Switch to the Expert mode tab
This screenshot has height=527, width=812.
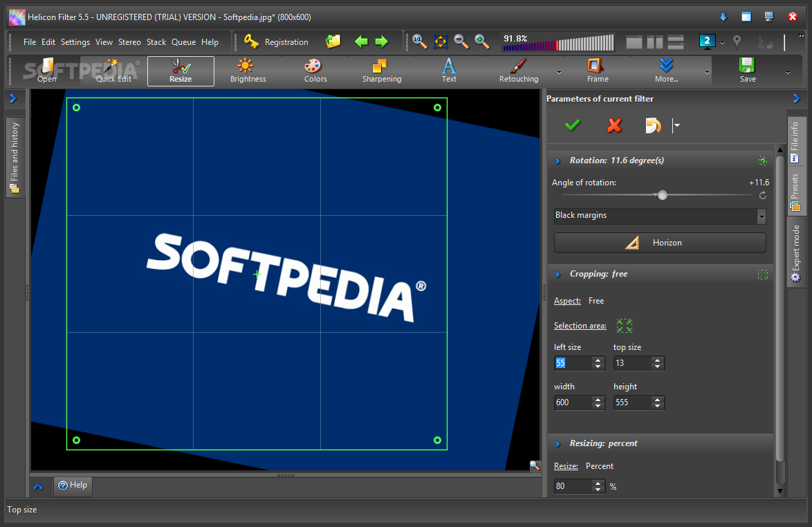point(796,252)
